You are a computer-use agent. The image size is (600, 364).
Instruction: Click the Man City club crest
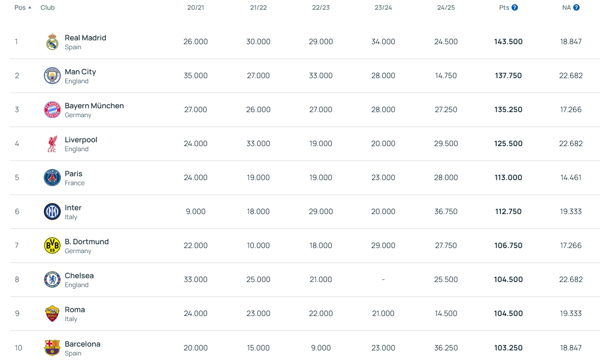[52, 76]
